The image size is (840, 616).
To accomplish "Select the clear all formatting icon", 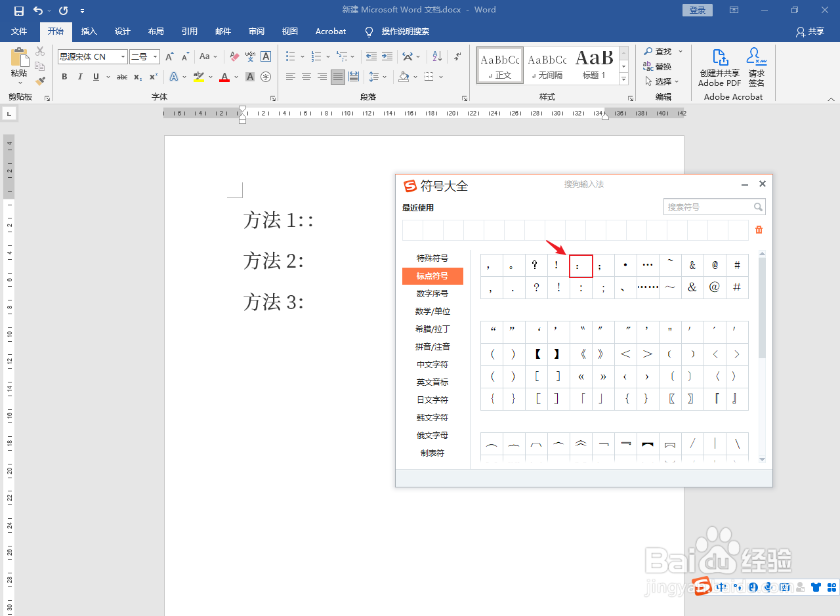I will [234, 56].
